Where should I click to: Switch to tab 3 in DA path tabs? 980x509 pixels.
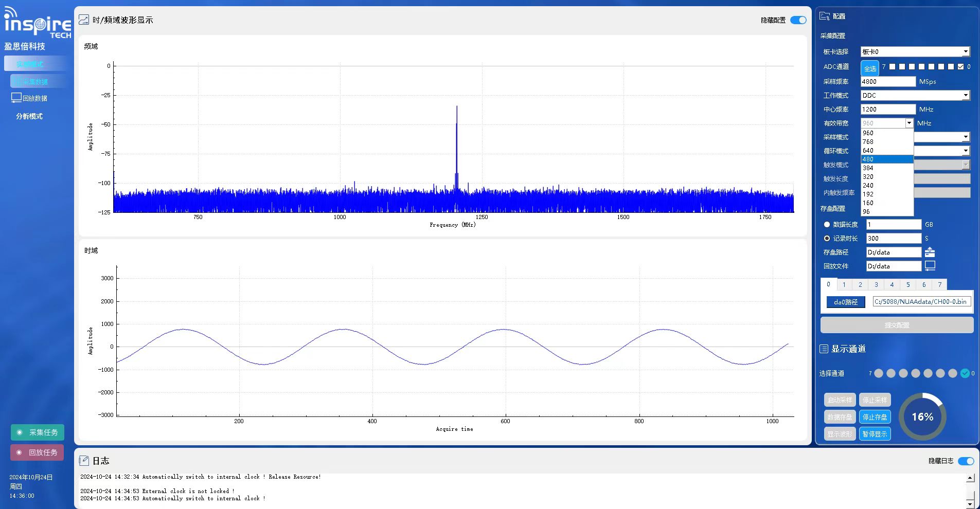(876, 285)
